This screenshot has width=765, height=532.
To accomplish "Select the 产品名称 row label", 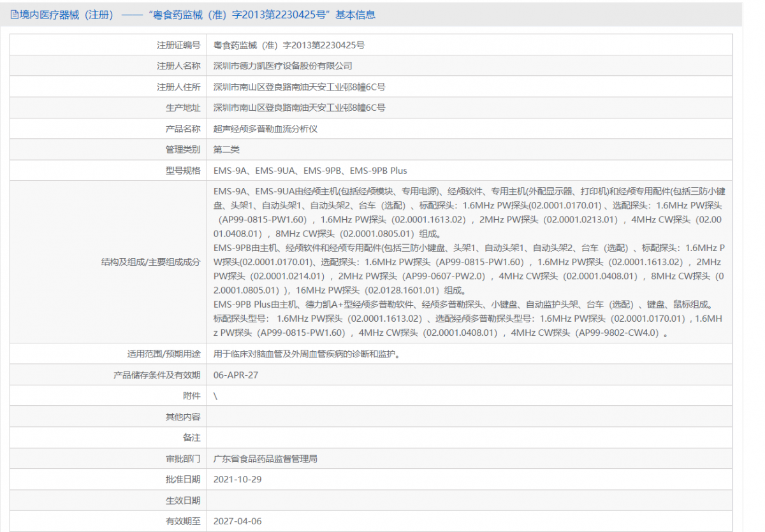I will (183, 129).
